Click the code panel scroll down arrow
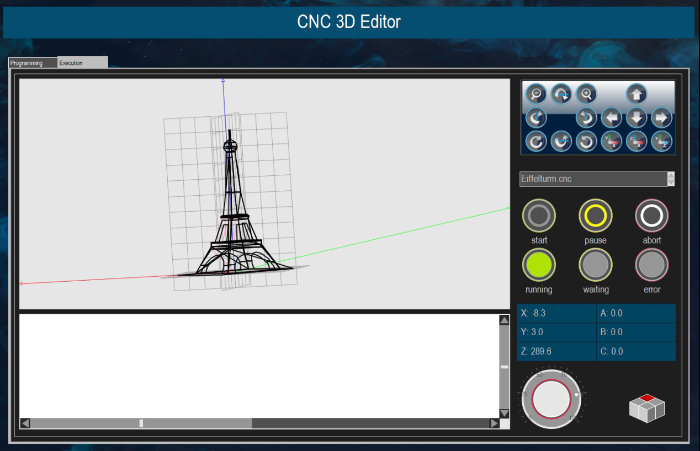The width and height of the screenshot is (700, 451). click(504, 413)
